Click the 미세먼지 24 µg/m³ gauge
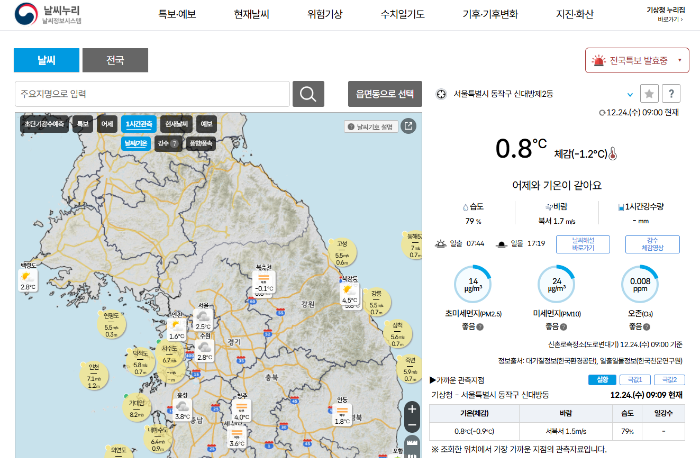This screenshot has width=700, height=458. pyautogui.click(x=557, y=284)
